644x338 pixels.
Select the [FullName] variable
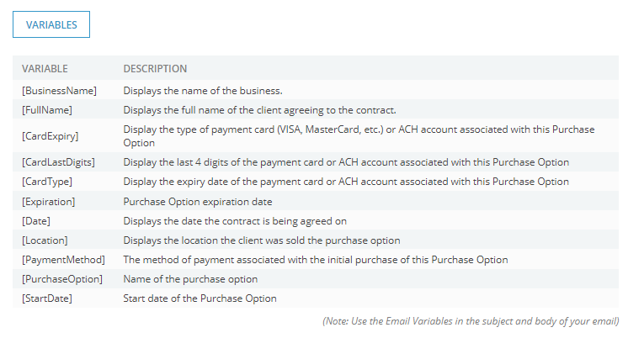(x=47, y=110)
